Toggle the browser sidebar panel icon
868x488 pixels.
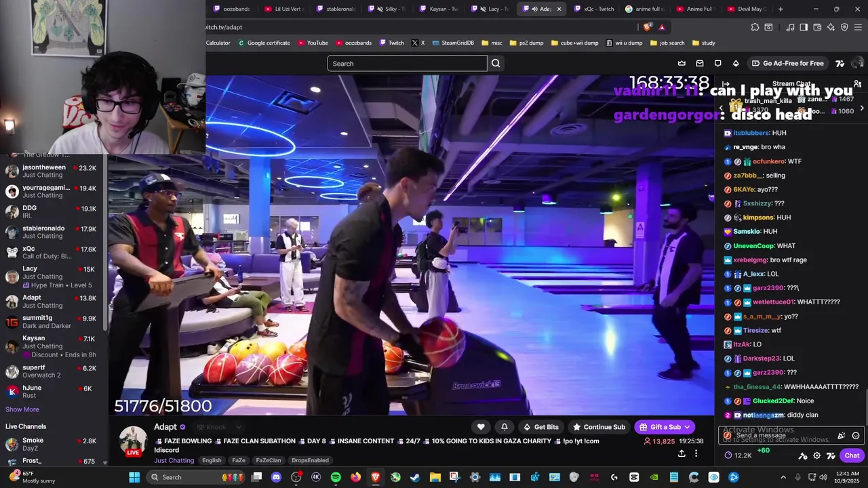pyautogui.click(x=804, y=27)
